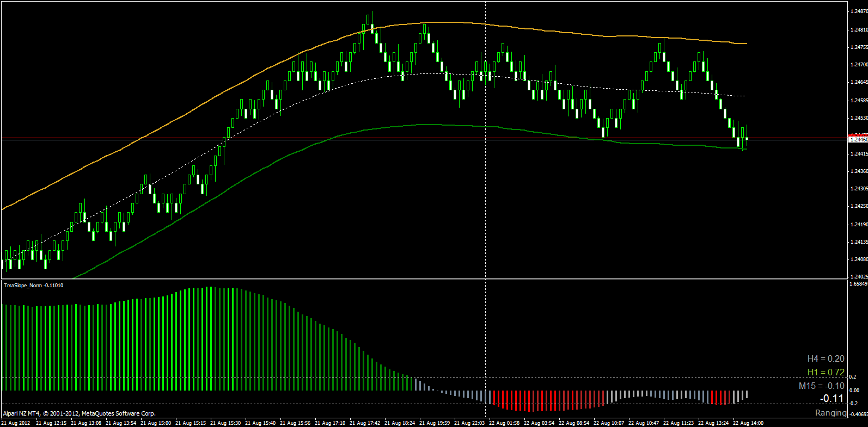Click price axis label 1.24530
This screenshot has height=427, width=868.
point(859,117)
